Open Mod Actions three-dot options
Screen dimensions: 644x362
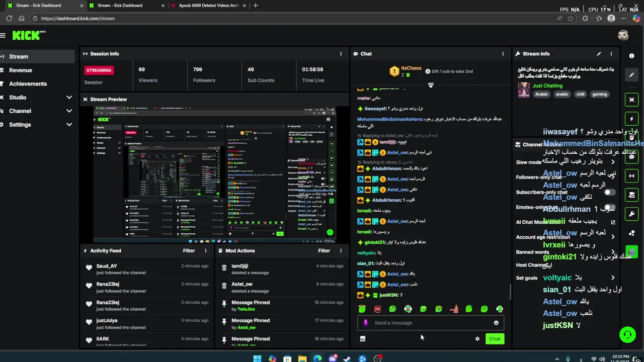[x=341, y=251]
